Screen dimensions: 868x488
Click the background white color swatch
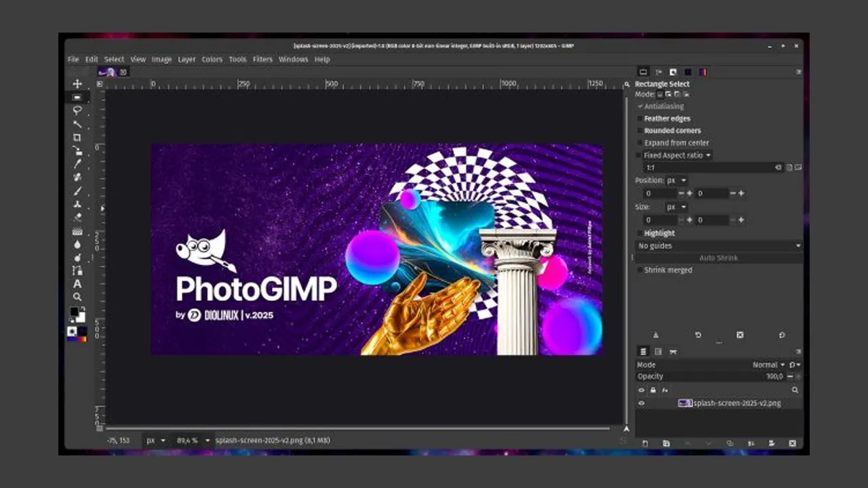81,318
